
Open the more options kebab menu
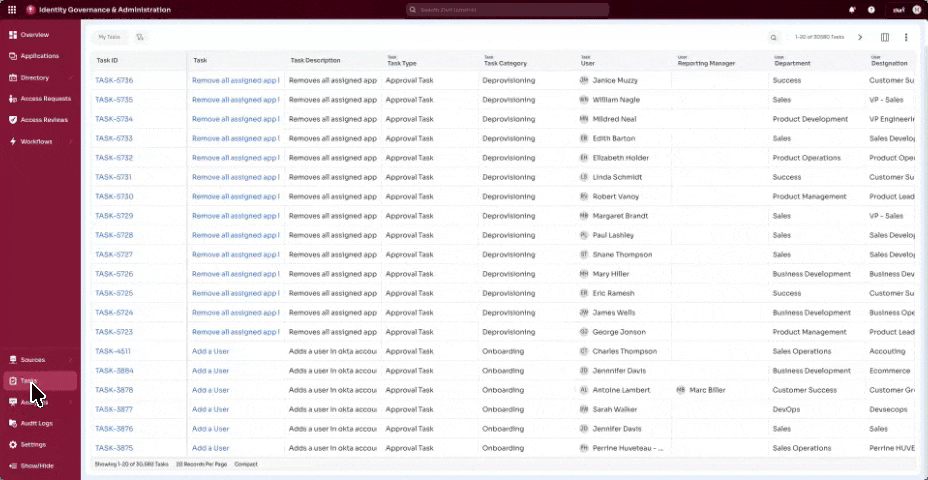(x=906, y=37)
